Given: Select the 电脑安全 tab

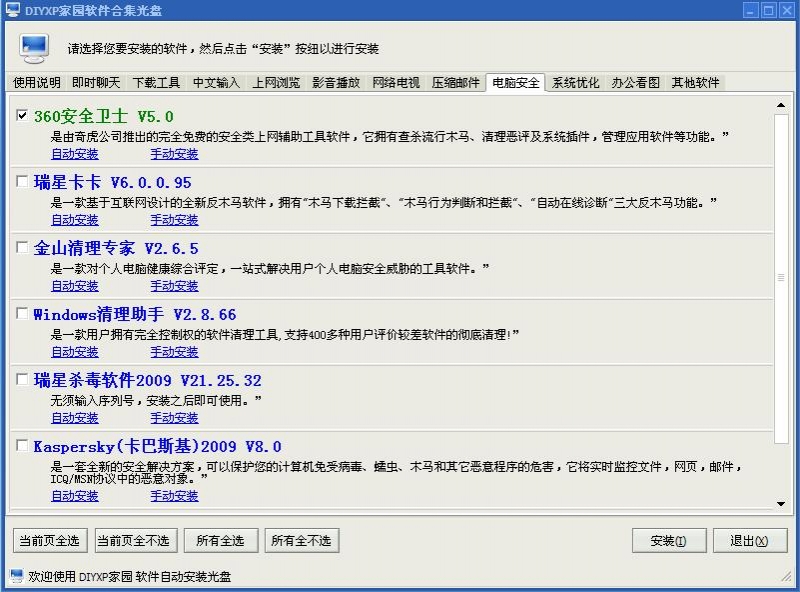Looking at the screenshot, I should coord(515,82).
